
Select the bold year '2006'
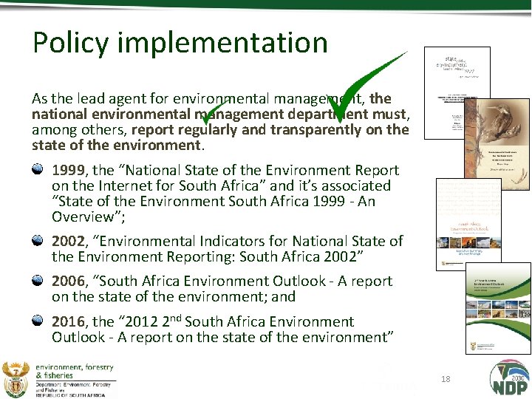[x=68, y=282]
